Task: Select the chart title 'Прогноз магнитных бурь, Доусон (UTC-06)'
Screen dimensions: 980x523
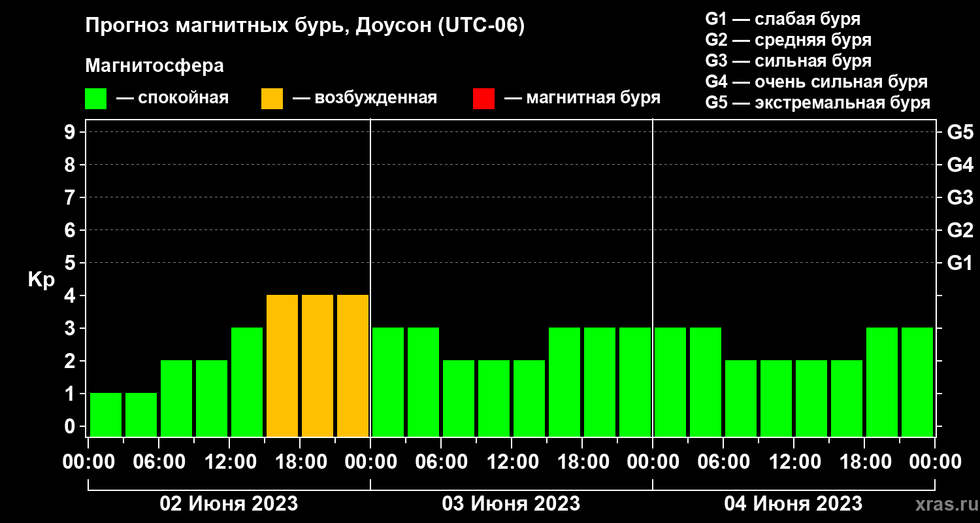Action: pos(305,27)
